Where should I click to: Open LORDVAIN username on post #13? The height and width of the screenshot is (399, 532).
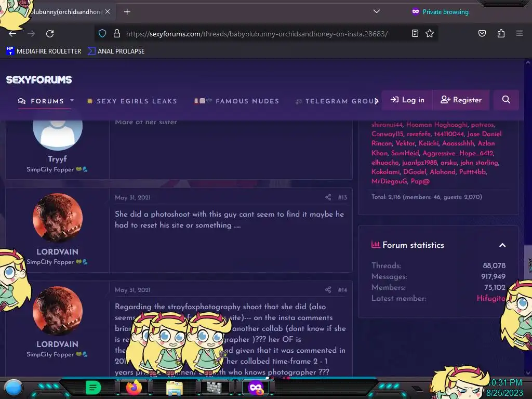pyautogui.click(x=57, y=252)
